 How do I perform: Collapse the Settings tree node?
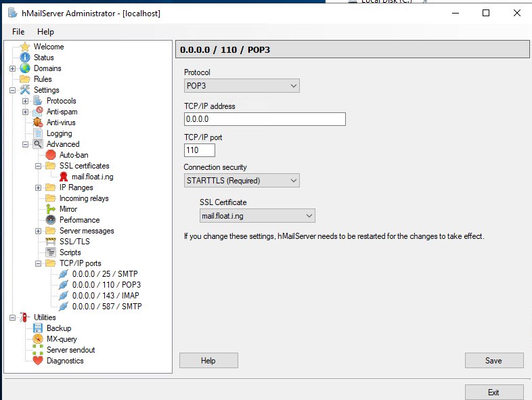13,90
